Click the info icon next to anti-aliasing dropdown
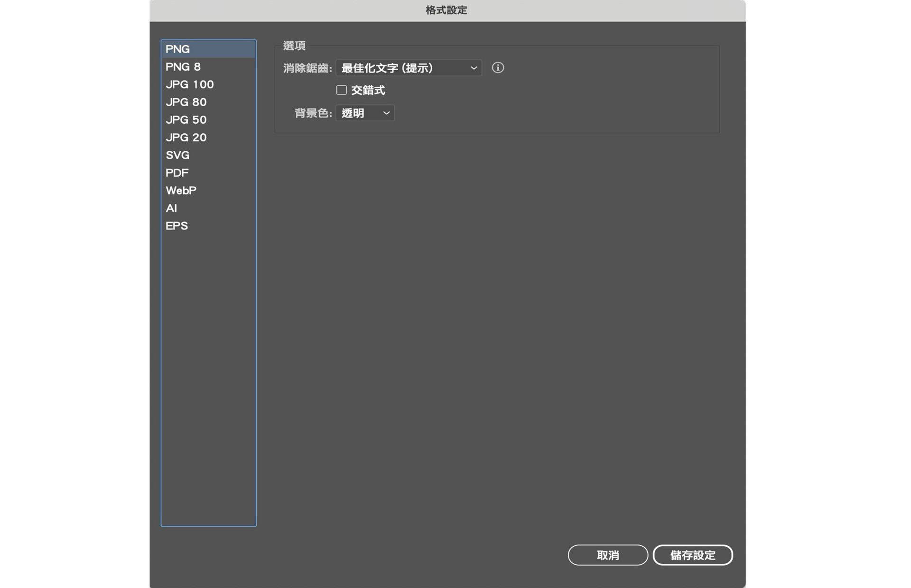 (x=498, y=68)
